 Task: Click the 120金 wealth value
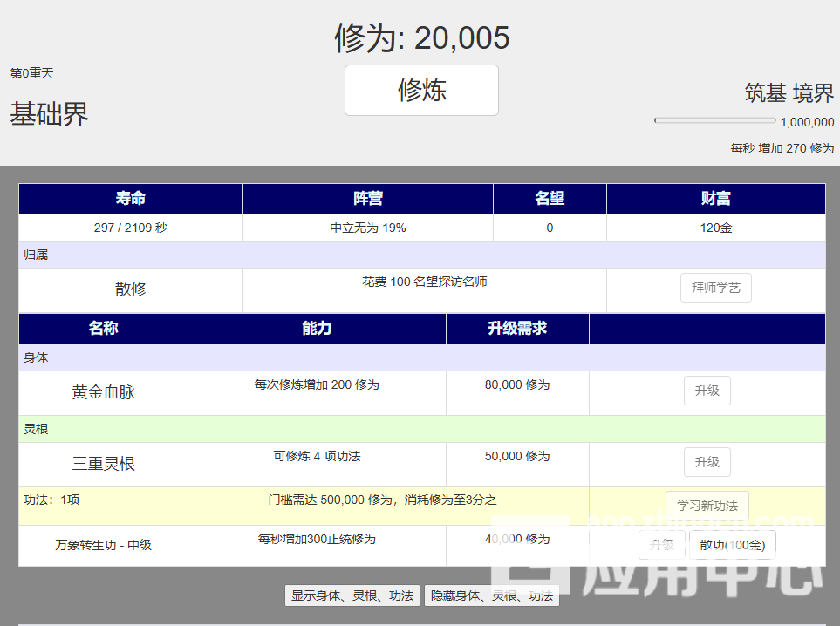(715, 228)
